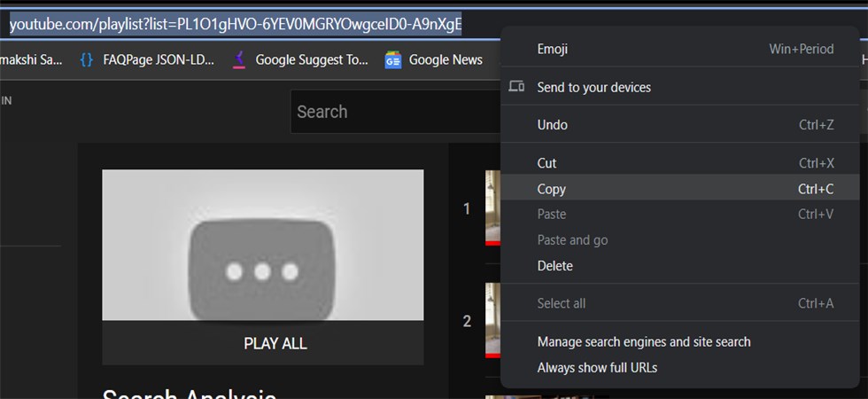Viewport: 868px width, 399px height.
Task: Click the Google Suggest bookmark favicon
Action: [x=239, y=60]
